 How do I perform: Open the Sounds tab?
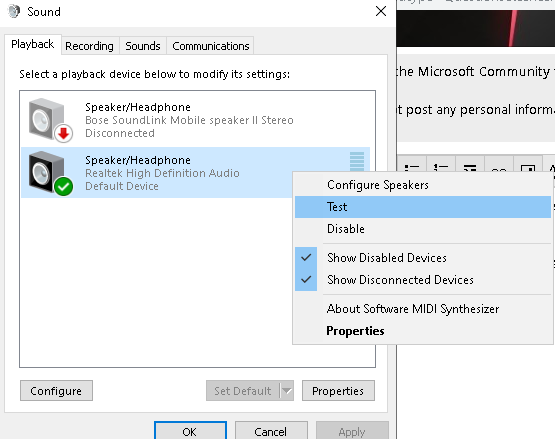143,46
